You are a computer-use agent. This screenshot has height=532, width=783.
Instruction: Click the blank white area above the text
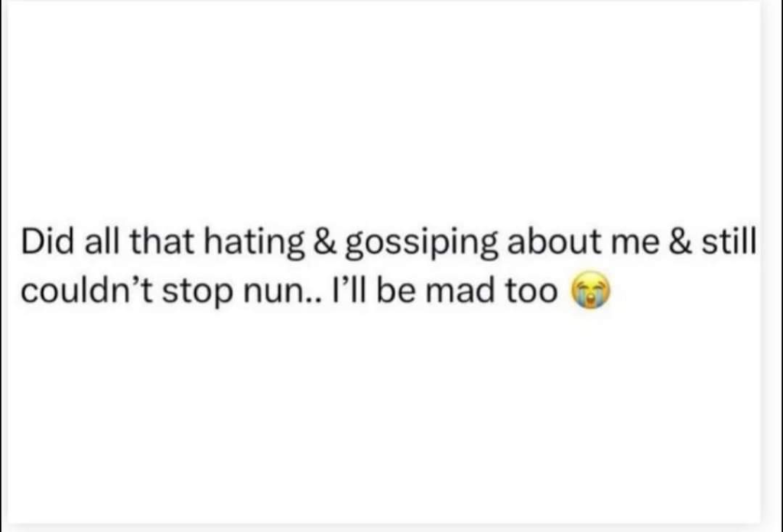tap(385, 110)
